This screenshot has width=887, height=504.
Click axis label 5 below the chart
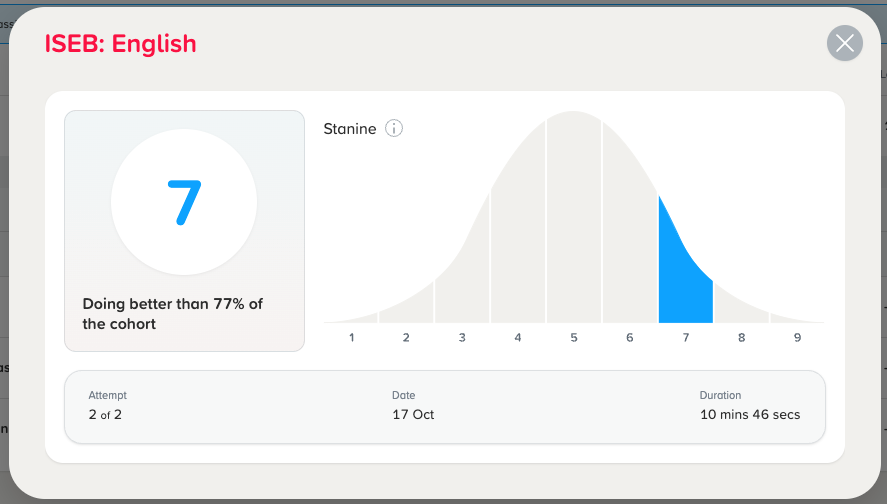pos(574,338)
